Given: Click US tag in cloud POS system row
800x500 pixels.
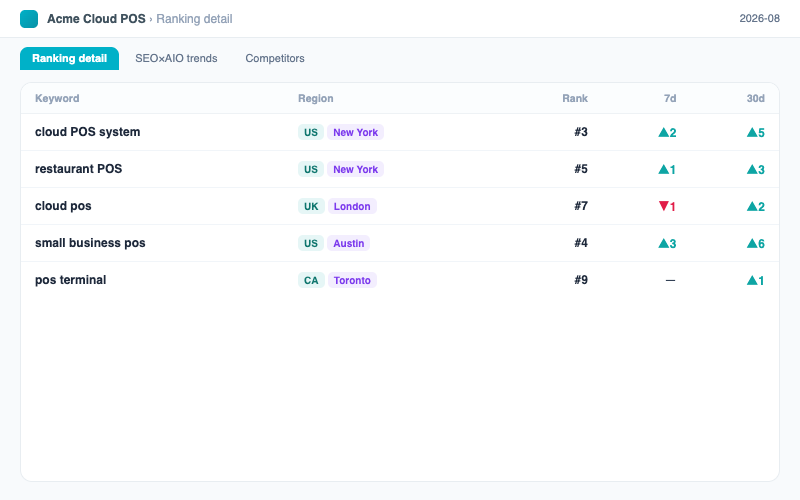Looking at the screenshot, I should coord(311,132).
